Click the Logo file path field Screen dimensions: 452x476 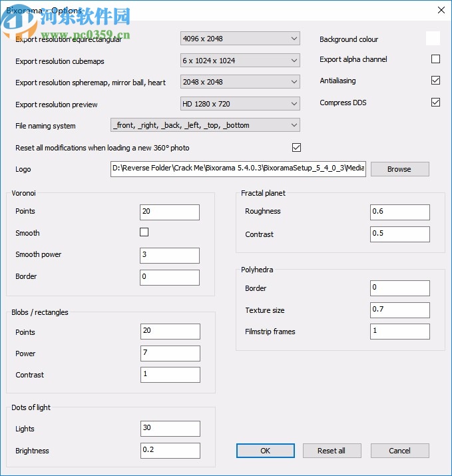238,169
